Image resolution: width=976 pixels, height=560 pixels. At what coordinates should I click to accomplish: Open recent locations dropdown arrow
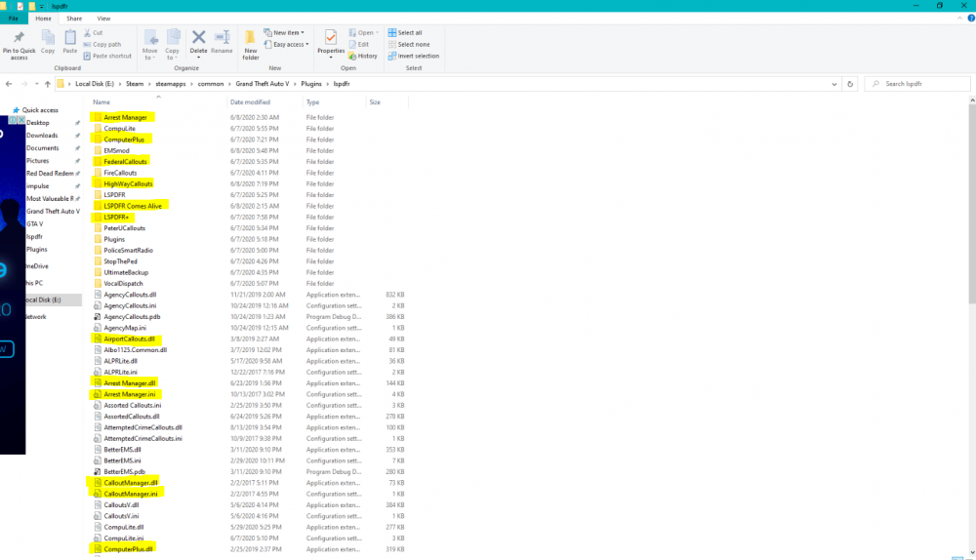36,83
